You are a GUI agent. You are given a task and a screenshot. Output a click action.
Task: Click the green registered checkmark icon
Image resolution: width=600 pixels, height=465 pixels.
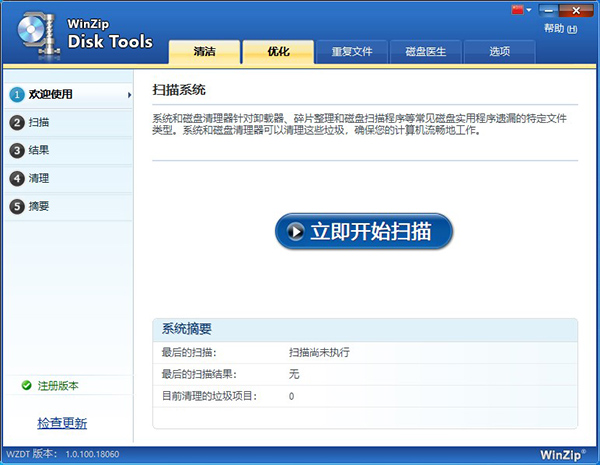(26, 385)
